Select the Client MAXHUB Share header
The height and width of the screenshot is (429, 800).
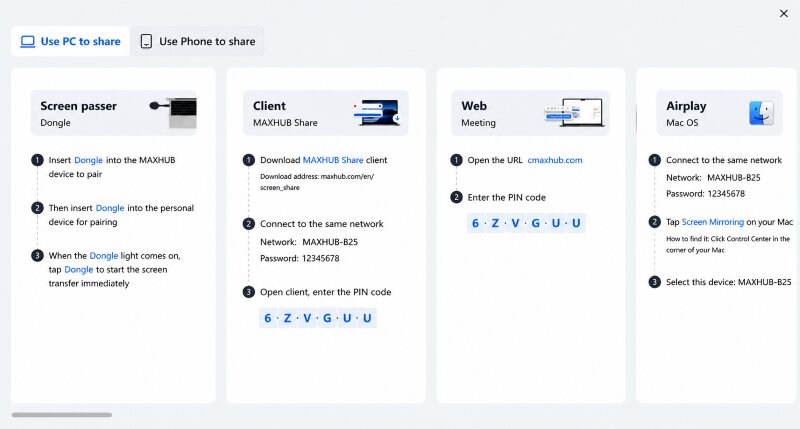(326, 113)
